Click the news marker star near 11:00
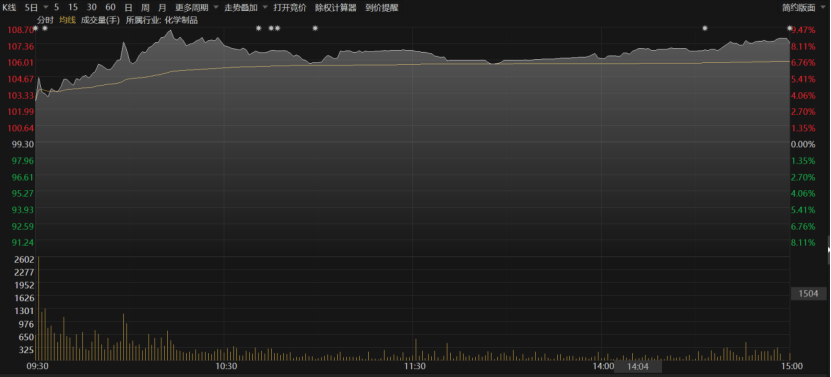831x377 pixels. pyautogui.click(x=315, y=28)
